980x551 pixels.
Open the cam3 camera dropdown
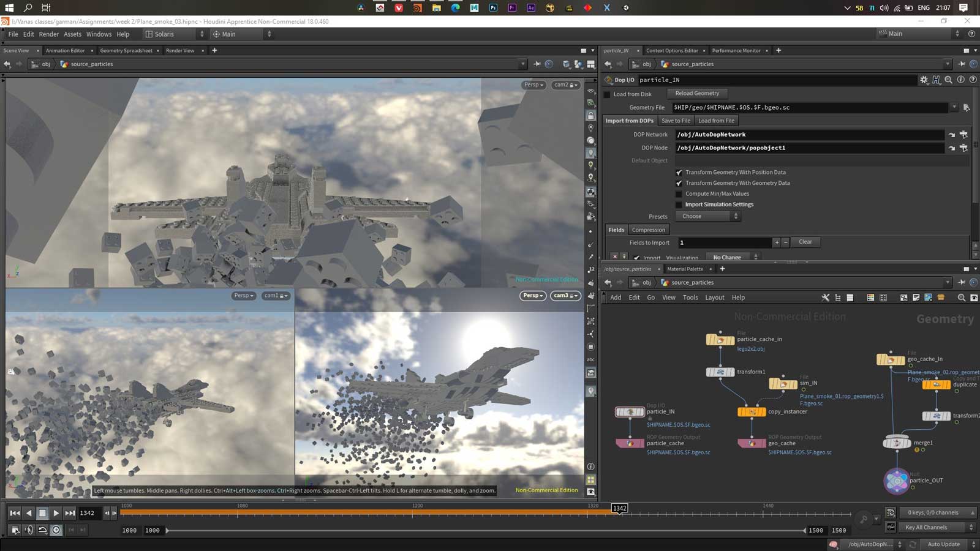tap(565, 296)
